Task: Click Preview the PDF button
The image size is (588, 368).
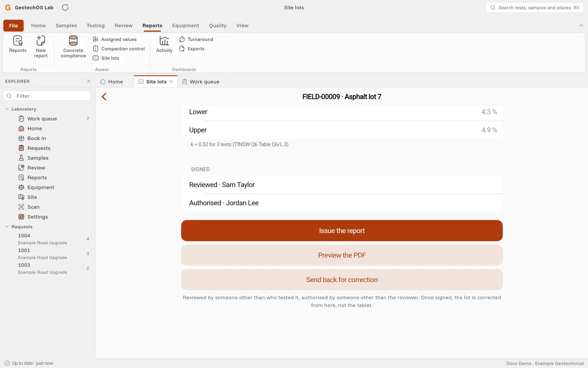Action: [342, 255]
